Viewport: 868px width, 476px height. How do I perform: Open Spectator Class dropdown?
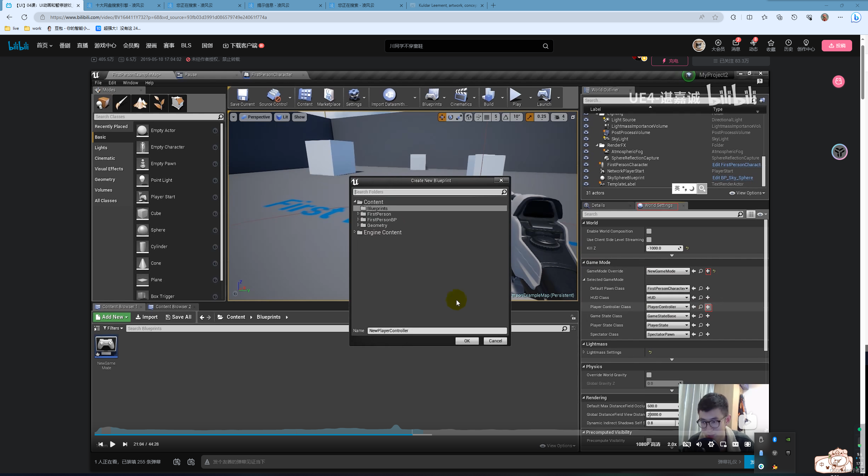click(x=668, y=334)
